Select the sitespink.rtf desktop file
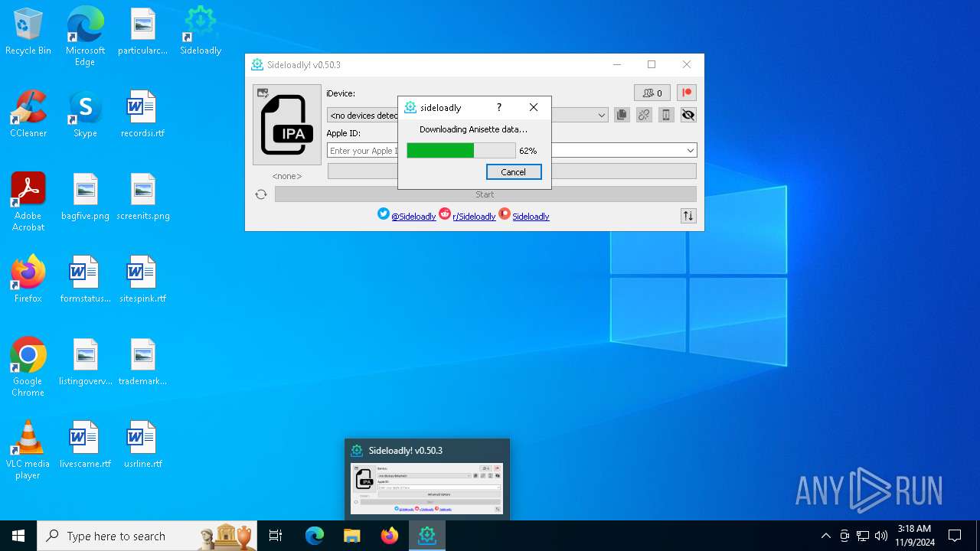 (142, 280)
